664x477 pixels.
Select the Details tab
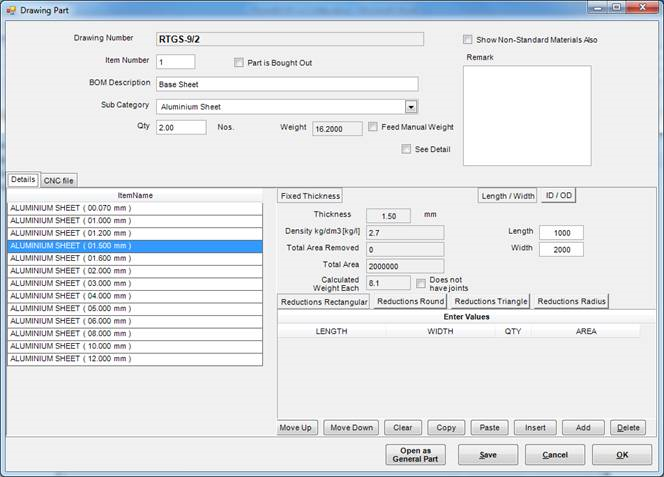(x=23, y=180)
